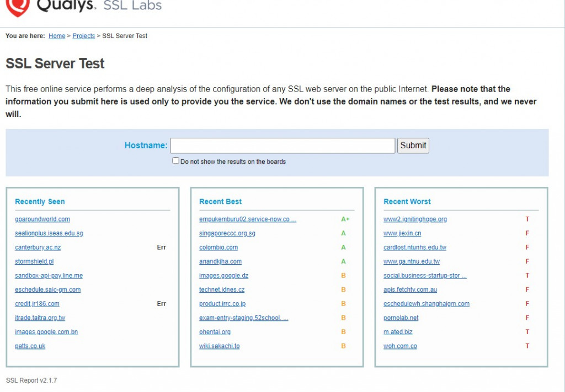This screenshot has width=565, height=392.
Task: Click the SSL Server Test page heading
Action: [55, 63]
